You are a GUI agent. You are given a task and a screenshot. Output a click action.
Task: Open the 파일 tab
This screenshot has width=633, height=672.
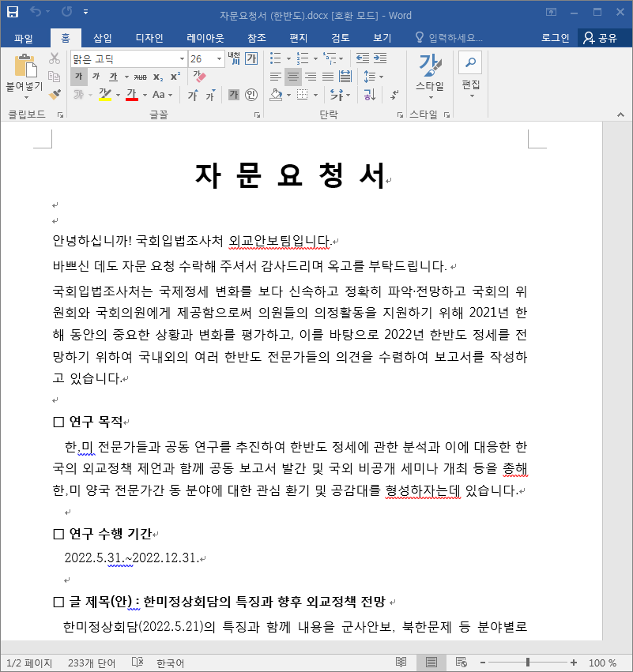tap(24, 38)
